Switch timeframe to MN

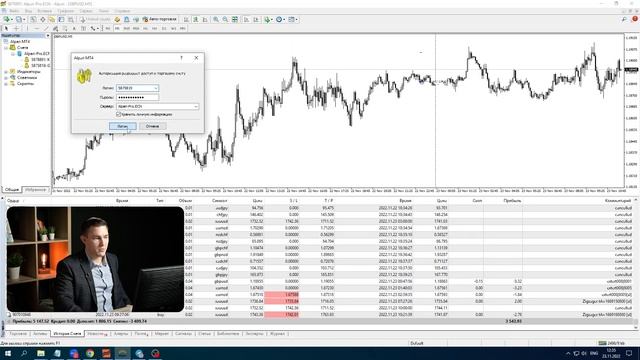click(182, 29)
